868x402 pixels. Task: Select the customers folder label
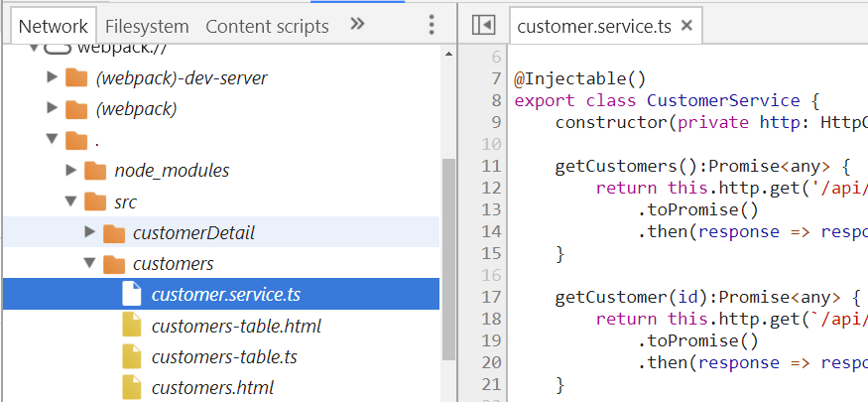click(x=173, y=264)
